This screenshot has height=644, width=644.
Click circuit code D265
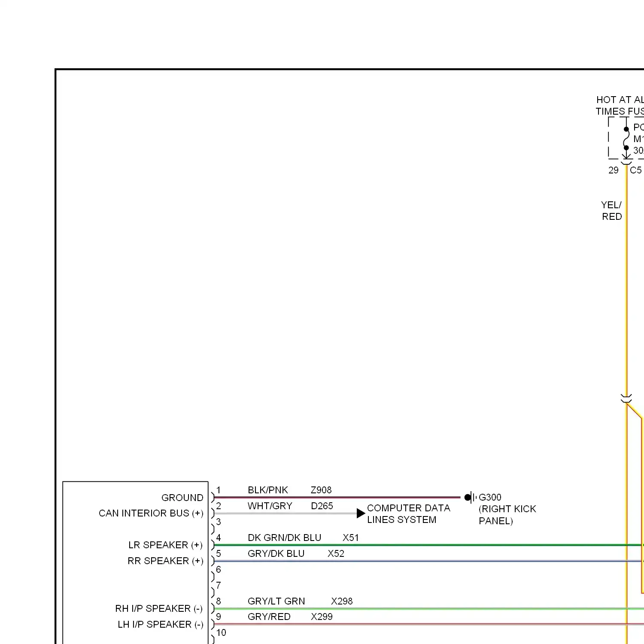coord(322,506)
